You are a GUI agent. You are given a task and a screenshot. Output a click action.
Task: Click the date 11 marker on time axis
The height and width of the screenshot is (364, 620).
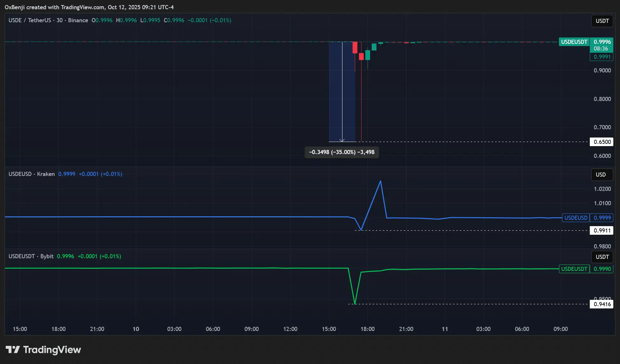point(444,329)
